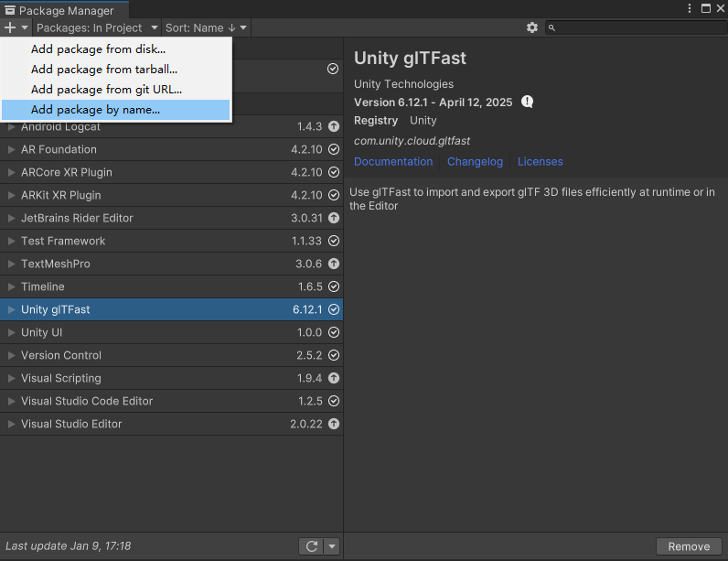Image resolution: width=728 pixels, height=561 pixels.
Task: Click installed checkmark for Version Control
Action: click(x=334, y=355)
